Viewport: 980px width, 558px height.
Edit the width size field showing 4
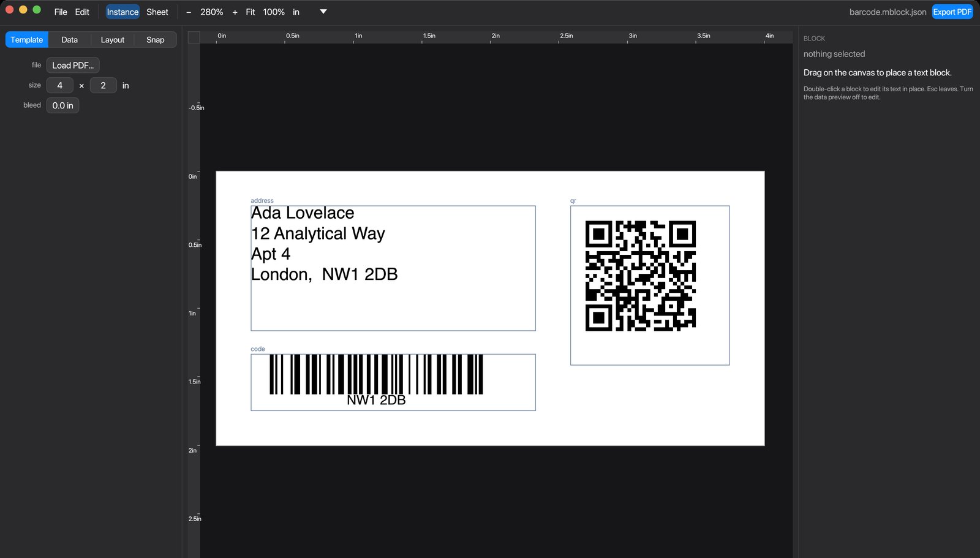[60, 85]
